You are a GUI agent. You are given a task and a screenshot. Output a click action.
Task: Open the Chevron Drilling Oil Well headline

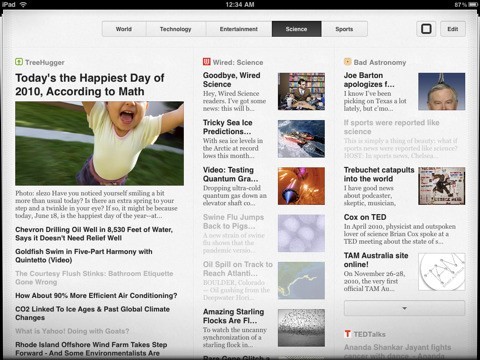click(94, 234)
